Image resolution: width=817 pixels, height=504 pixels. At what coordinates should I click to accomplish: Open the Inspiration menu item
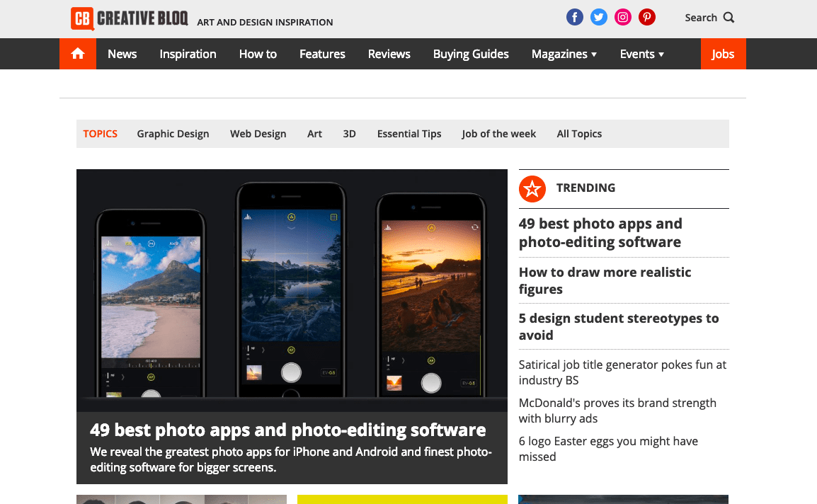click(x=188, y=55)
